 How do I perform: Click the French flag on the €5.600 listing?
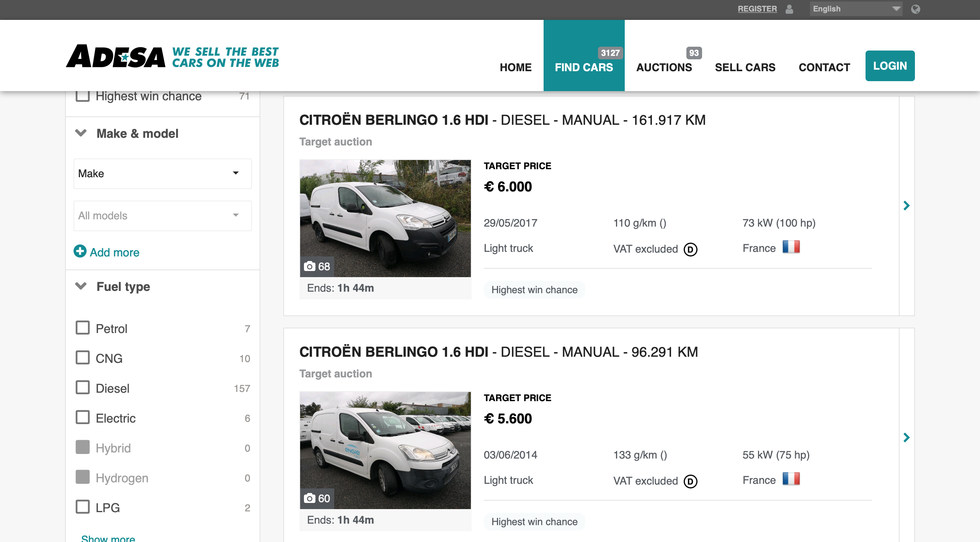point(791,479)
